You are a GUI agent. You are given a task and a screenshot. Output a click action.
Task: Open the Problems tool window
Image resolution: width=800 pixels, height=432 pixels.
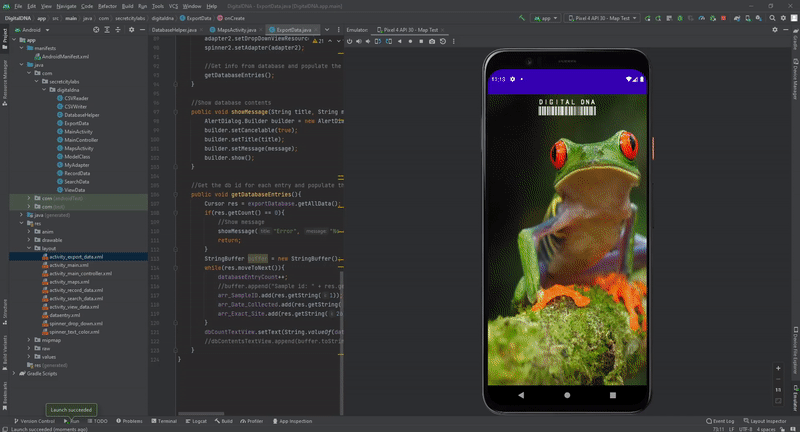click(x=129, y=421)
